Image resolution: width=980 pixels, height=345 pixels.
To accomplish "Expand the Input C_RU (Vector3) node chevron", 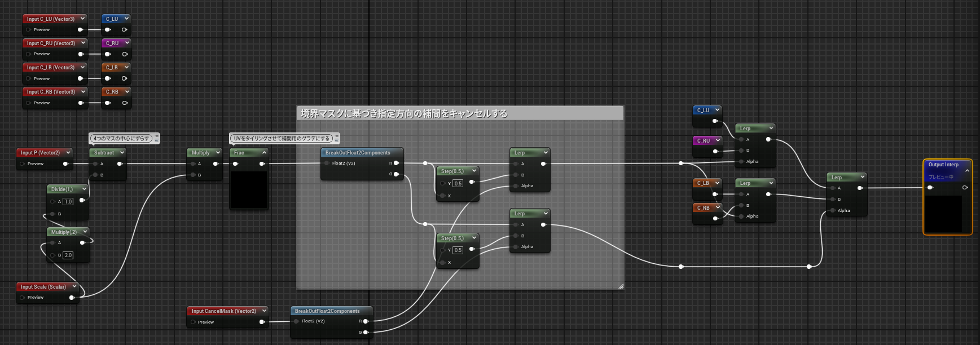I will point(83,43).
